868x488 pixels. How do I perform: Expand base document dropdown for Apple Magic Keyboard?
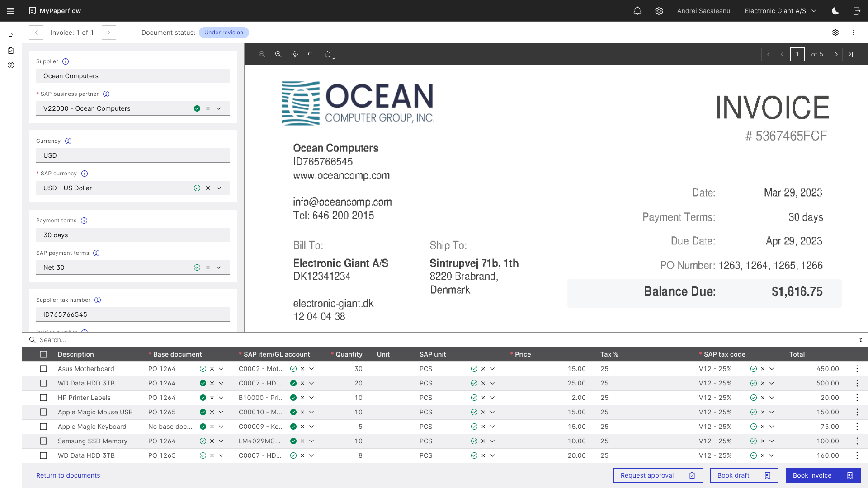[221, 427]
